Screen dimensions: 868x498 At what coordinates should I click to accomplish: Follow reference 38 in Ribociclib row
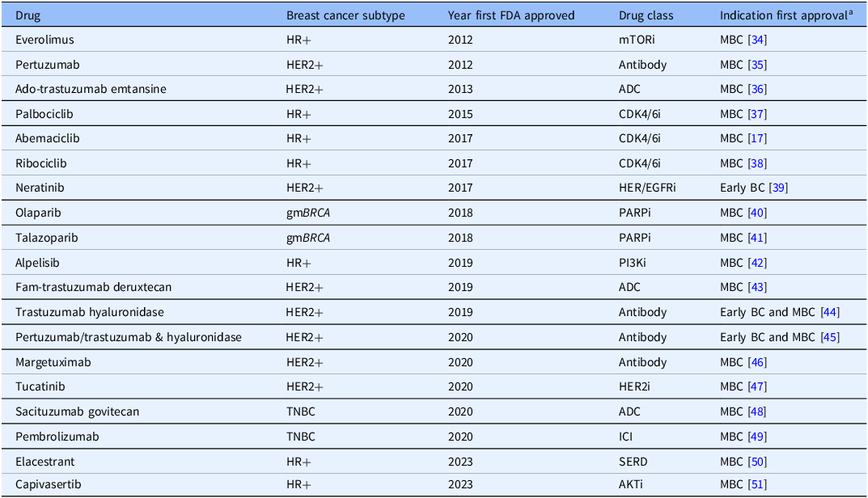tap(757, 163)
